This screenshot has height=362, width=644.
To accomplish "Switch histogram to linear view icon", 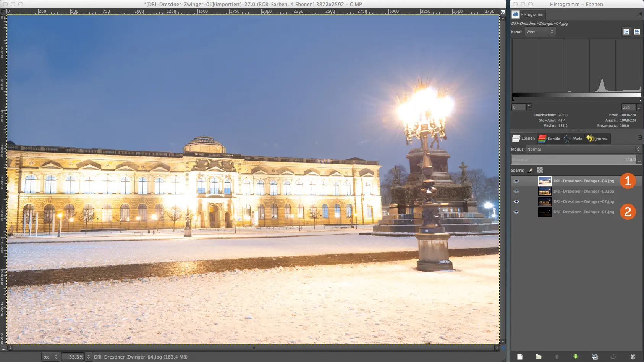I will click(x=626, y=32).
